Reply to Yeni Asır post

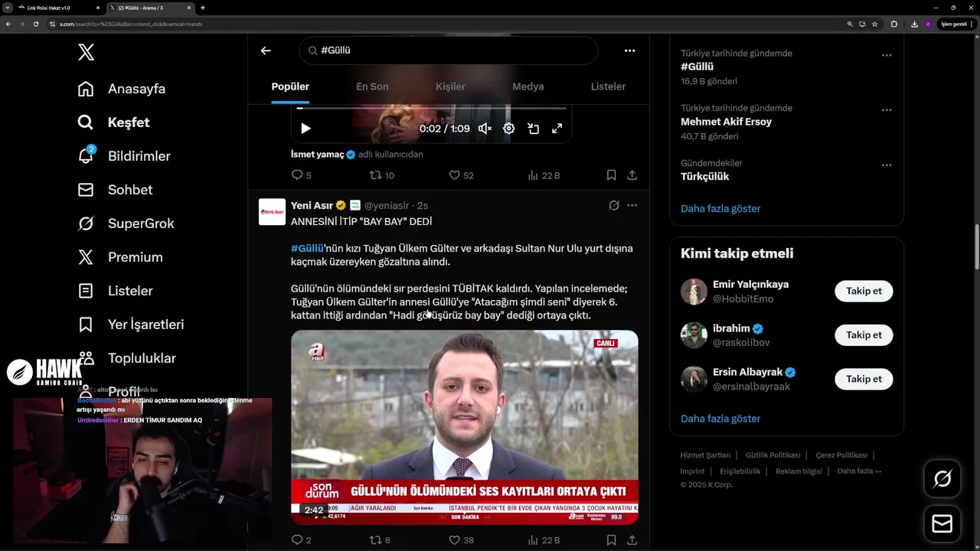(302, 540)
